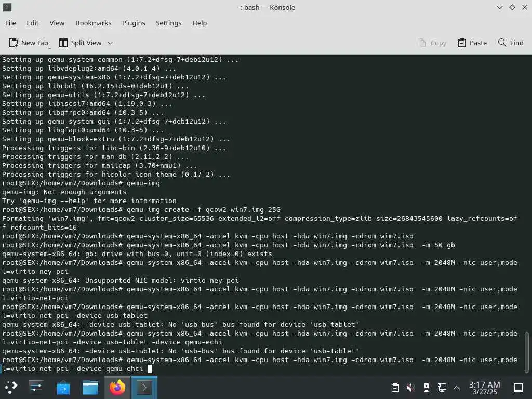Click the Copy toolbar button
Viewport: 532px width, 399px height.
tap(432, 43)
